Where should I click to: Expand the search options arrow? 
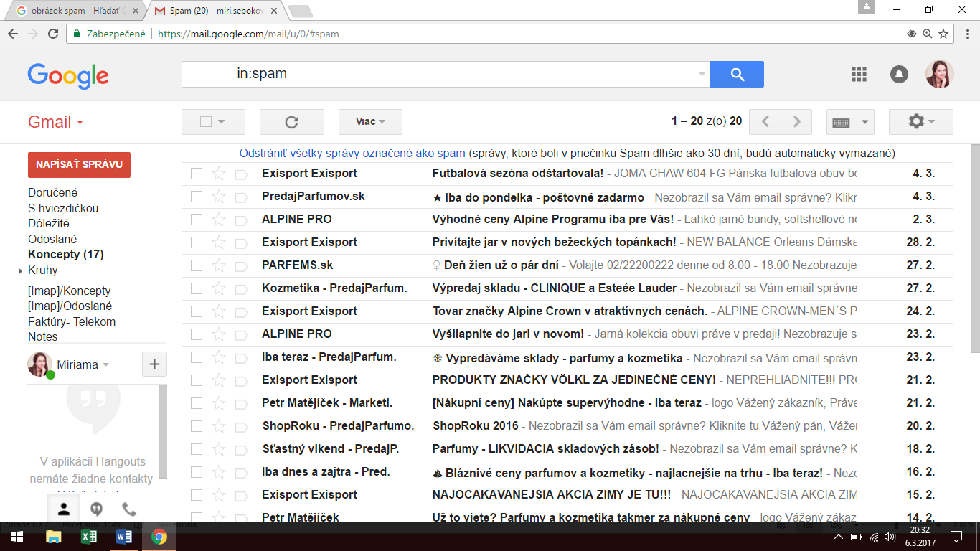[x=702, y=74]
